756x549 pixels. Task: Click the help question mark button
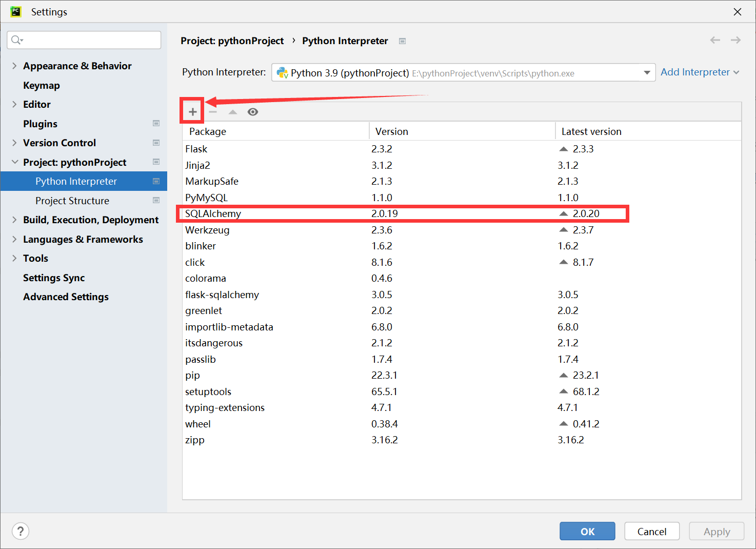click(21, 531)
